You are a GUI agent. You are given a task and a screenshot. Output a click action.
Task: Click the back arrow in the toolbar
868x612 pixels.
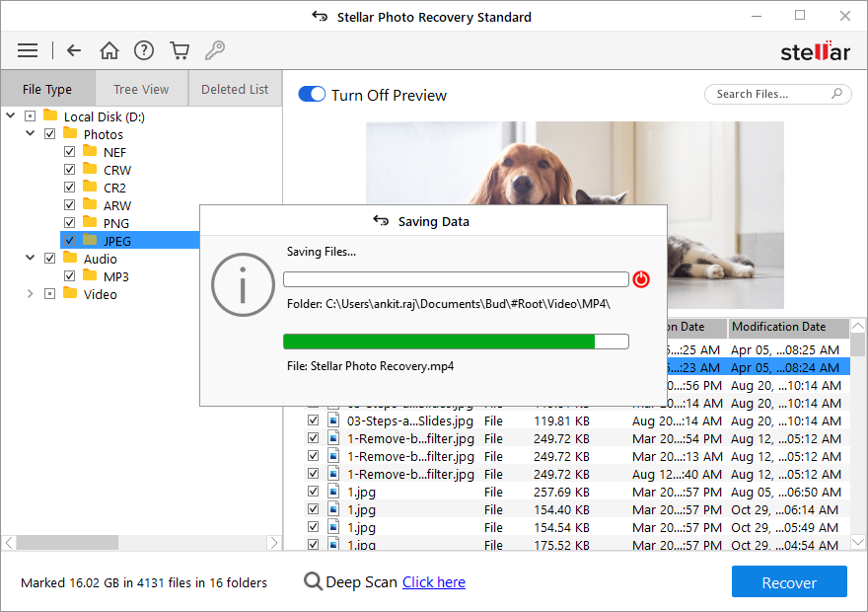(x=74, y=49)
